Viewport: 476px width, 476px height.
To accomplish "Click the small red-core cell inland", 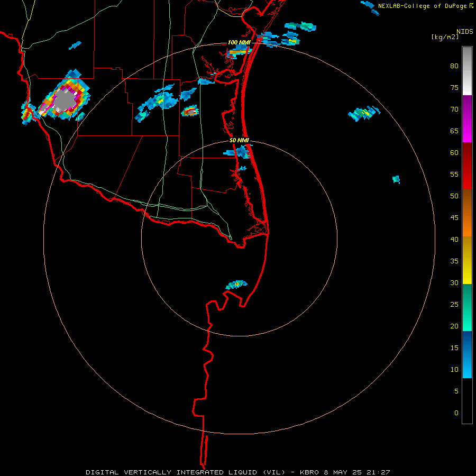I will 190,111.
